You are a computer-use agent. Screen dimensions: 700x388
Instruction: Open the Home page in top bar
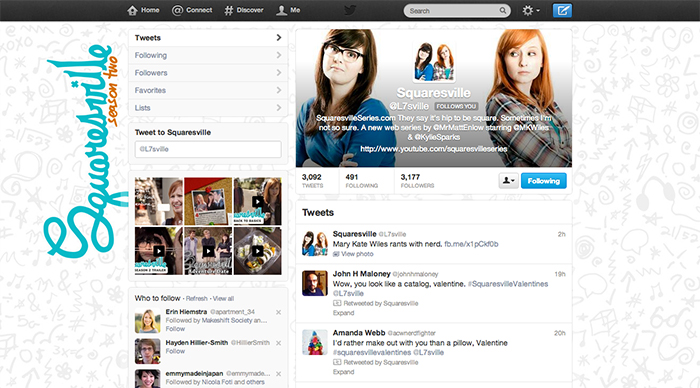tap(143, 10)
